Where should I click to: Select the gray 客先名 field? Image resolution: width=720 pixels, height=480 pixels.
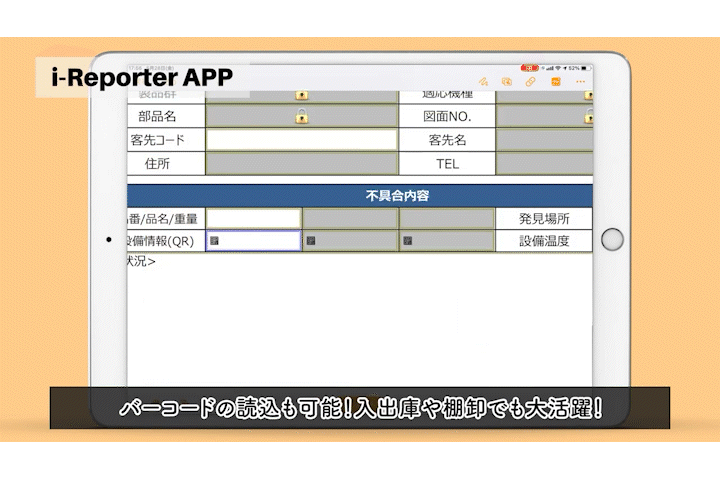[x=544, y=140]
